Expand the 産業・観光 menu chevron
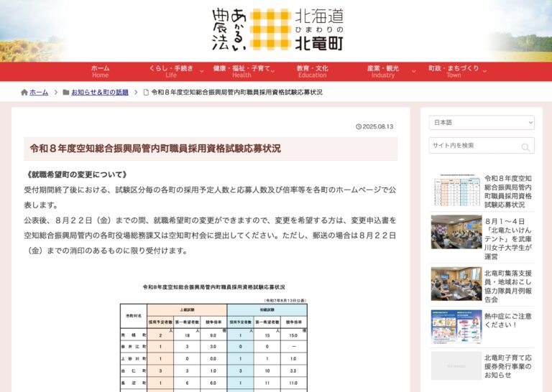This screenshot has width=552, height=392. [x=413, y=71]
